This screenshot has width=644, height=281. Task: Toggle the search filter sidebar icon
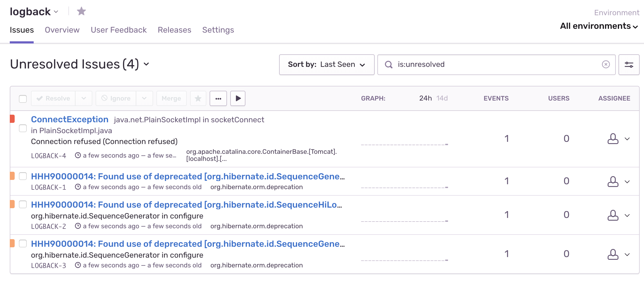(x=629, y=65)
